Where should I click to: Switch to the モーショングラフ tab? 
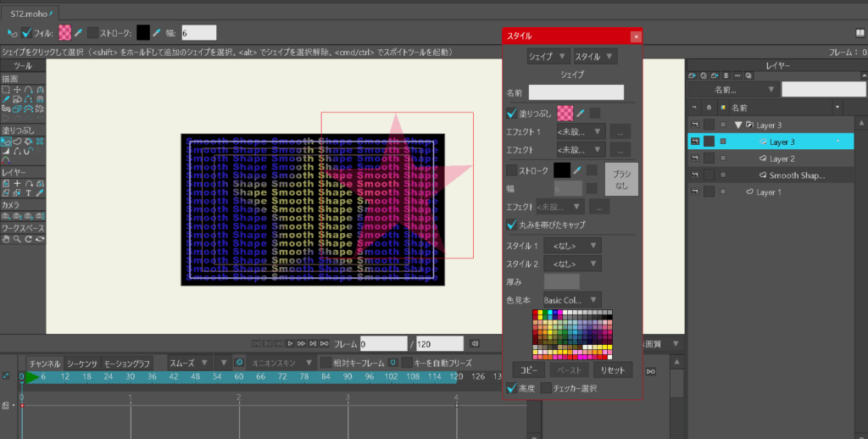[127, 363]
